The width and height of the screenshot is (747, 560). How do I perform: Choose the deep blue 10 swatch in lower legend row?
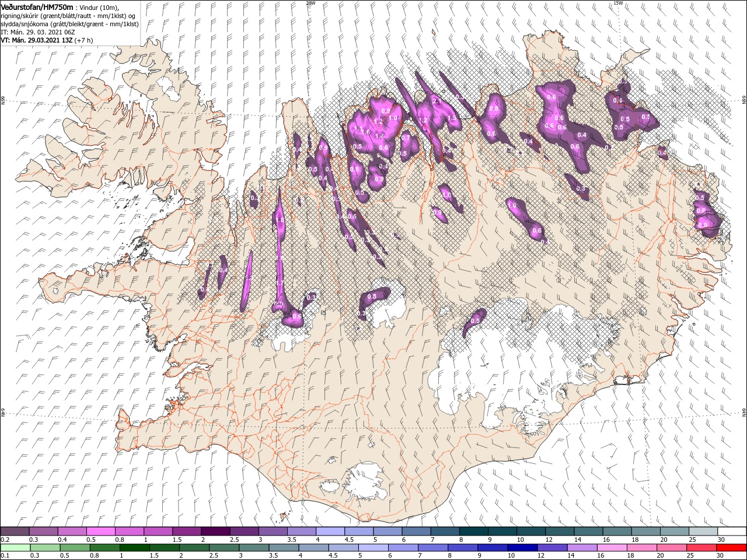(x=522, y=548)
